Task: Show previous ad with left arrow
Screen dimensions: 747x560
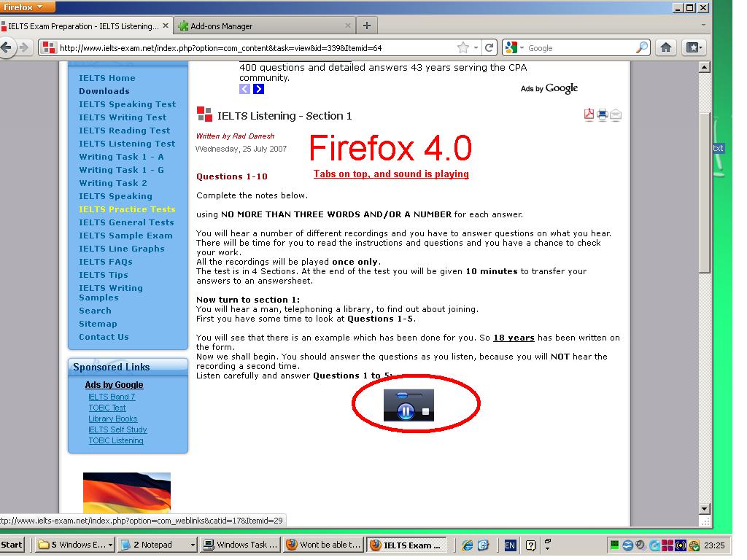Action: (244, 89)
